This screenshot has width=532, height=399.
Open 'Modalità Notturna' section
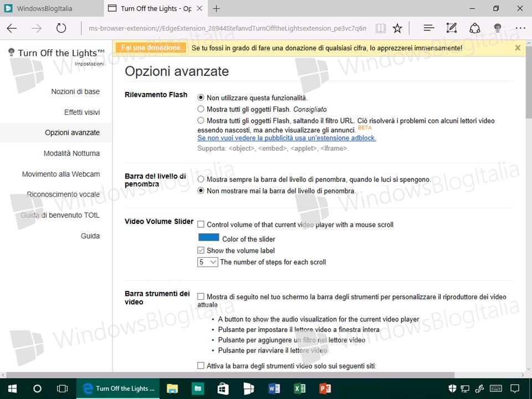pyautogui.click(x=71, y=154)
